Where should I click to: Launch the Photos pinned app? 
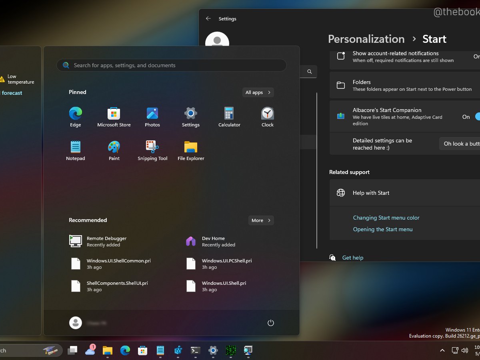(x=152, y=117)
